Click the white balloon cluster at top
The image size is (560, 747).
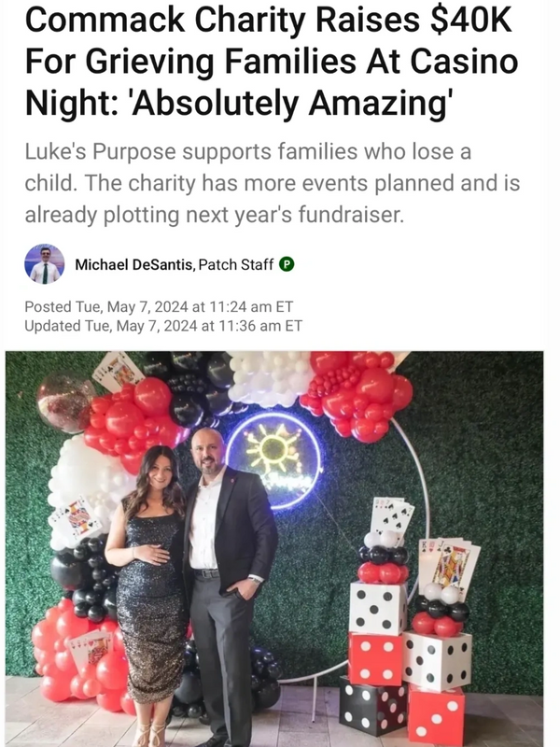[271, 379]
